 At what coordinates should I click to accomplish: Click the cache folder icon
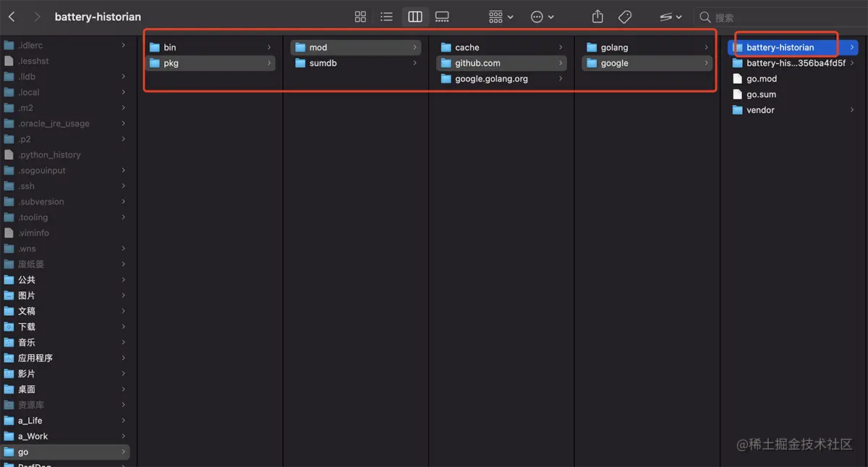(x=446, y=48)
